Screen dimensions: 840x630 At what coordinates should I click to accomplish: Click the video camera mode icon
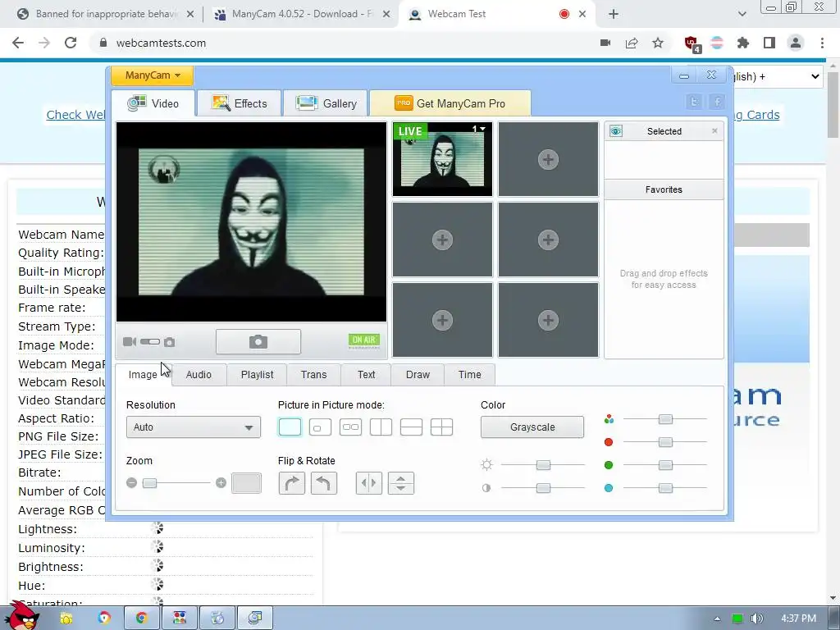[x=130, y=342]
